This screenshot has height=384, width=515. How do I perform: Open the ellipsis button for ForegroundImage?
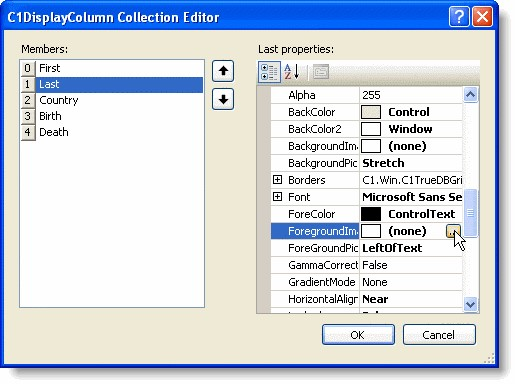click(453, 231)
